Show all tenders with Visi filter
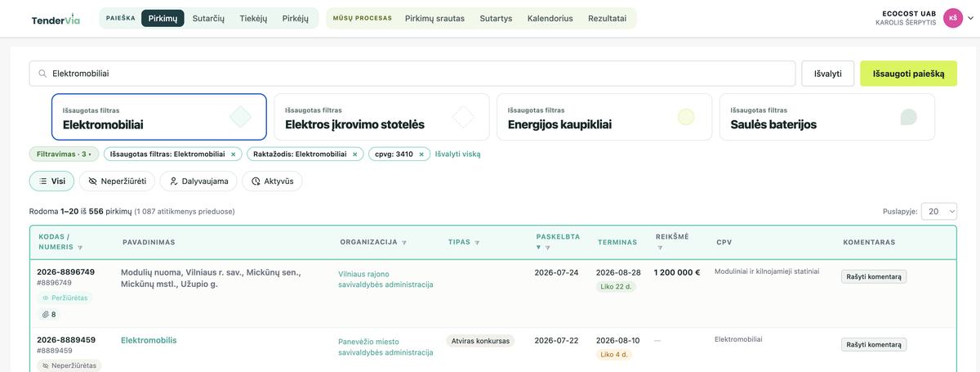Image resolution: width=980 pixels, height=372 pixels. coord(51,182)
